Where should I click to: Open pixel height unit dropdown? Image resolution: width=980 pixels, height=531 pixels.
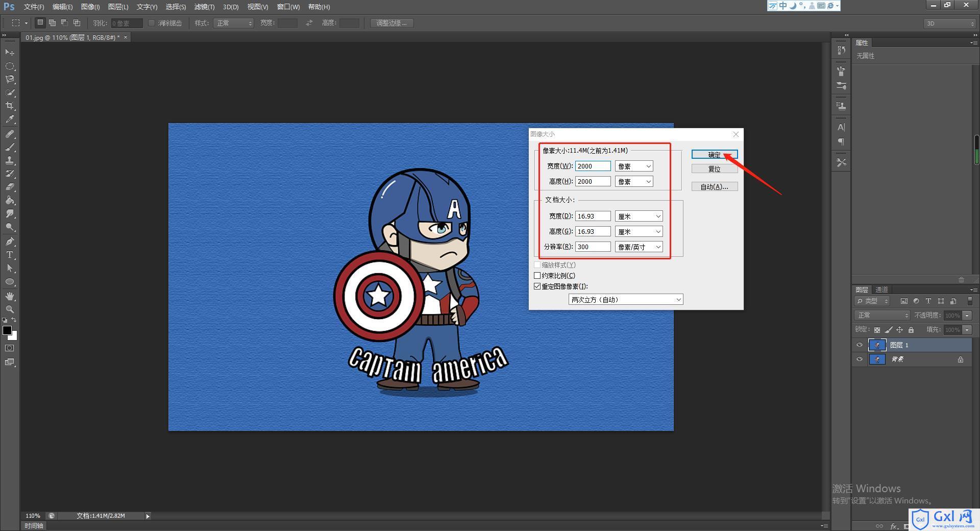coord(634,182)
